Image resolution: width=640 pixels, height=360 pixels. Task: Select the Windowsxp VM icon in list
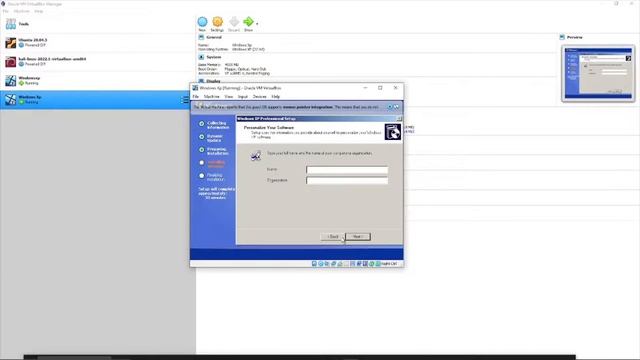click(11, 80)
